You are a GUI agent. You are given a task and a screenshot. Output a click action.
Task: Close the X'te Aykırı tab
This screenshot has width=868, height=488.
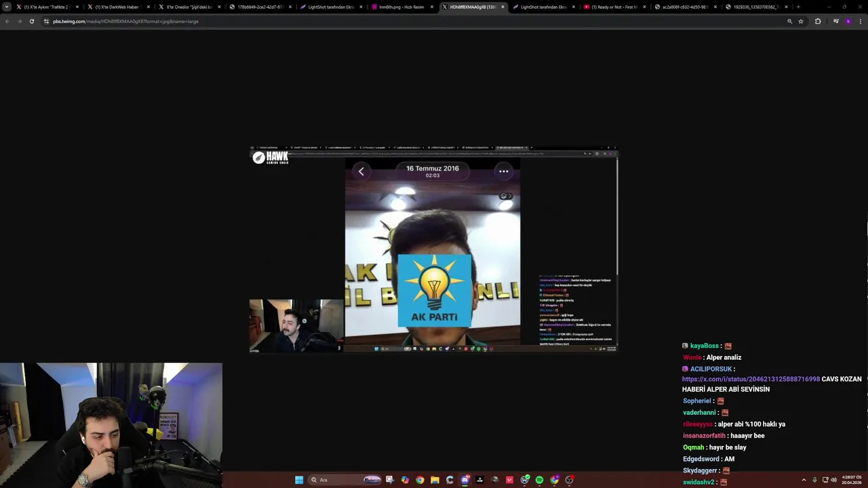pos(77,7)
